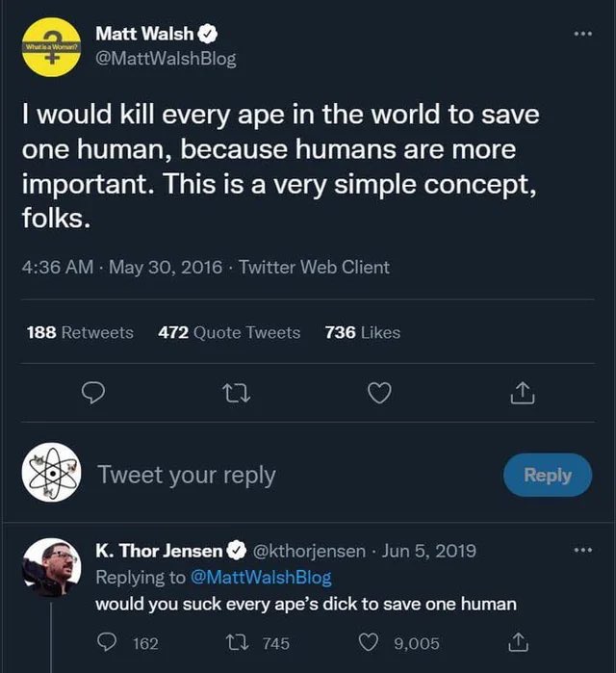616x673 pixels.
Task: Open more options on K. Thor Jensen's reply
Action: 583,551
